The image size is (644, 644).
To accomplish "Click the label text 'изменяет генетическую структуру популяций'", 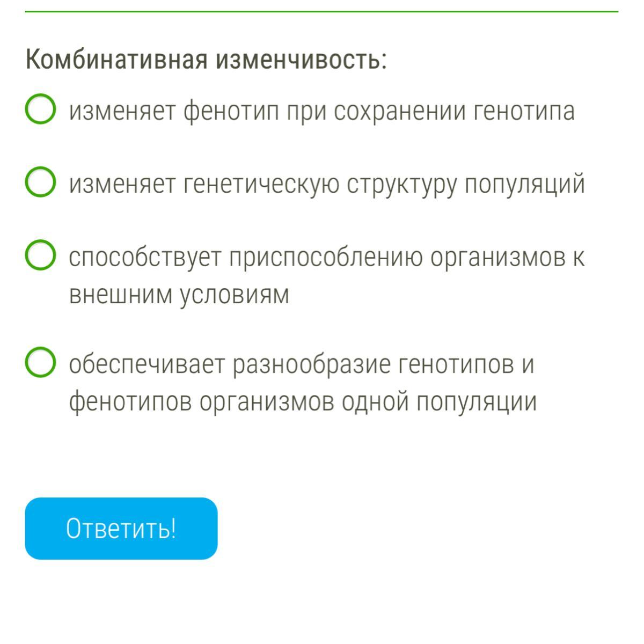I will pos(326,185).
